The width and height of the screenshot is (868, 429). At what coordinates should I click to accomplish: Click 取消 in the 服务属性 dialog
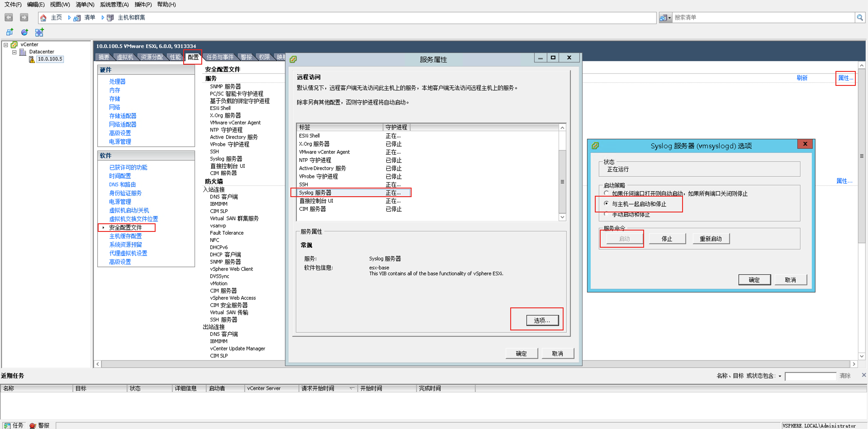pyautogui.click(x=558, y=354)
